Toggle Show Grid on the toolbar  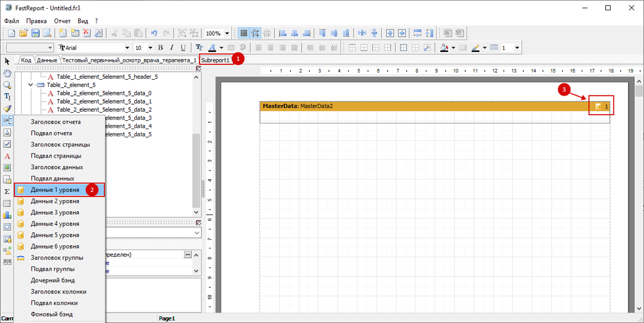pos(244,33)
